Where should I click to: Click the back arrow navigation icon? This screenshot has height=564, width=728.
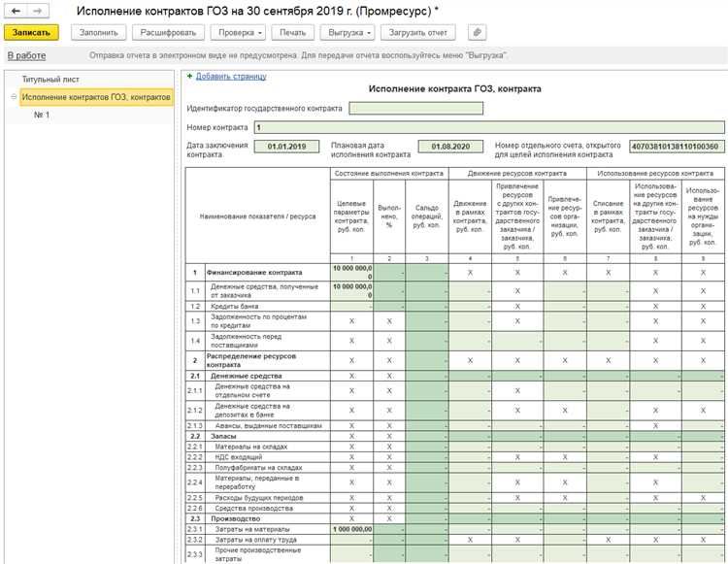[x=16, y=11]
